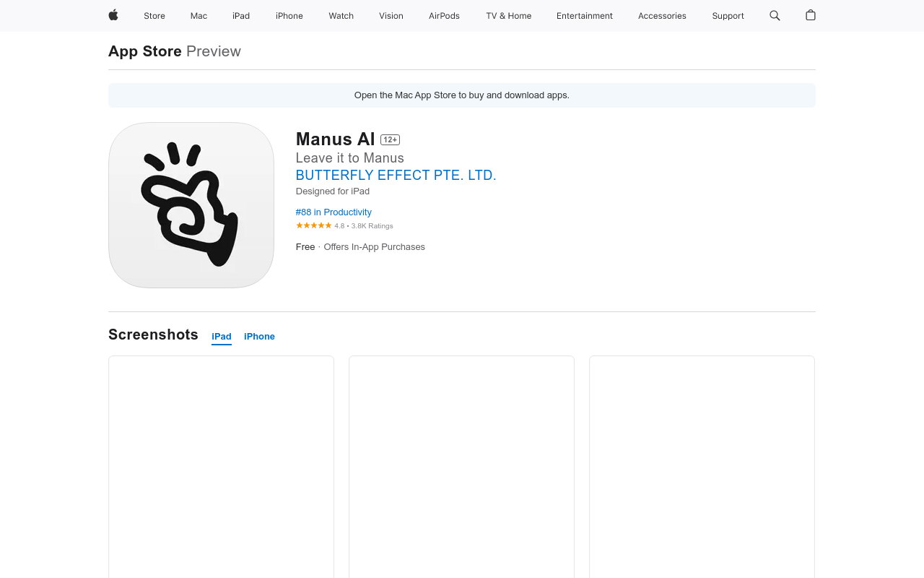This screenshot has height=578, width=924.
Task: Click the Apple logo in navigation bar
Action: point(113,15)
